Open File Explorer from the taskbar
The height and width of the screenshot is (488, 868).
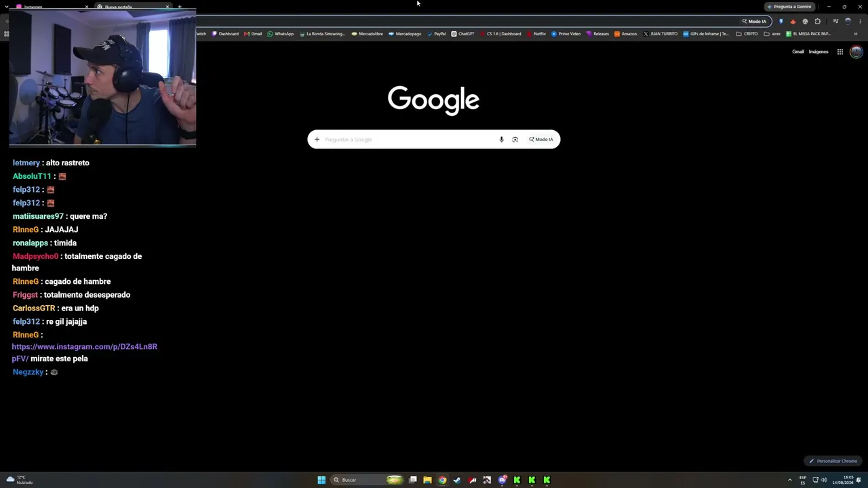coord(427,480)
